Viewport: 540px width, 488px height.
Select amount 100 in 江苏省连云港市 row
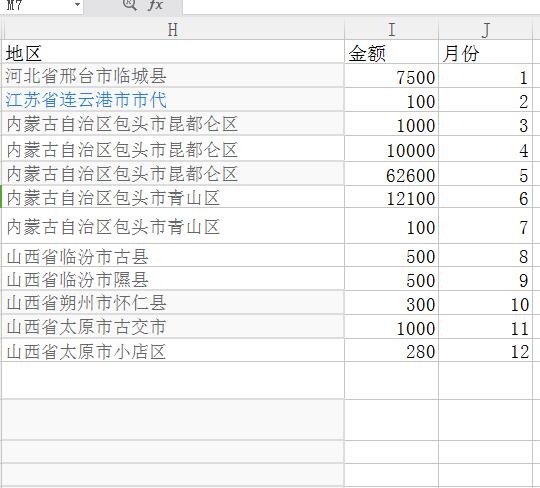tap(392, 100)
